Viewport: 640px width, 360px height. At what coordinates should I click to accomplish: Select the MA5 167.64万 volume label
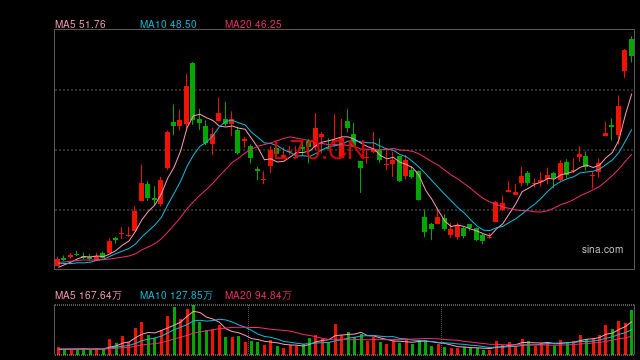[x=88, y=295]
